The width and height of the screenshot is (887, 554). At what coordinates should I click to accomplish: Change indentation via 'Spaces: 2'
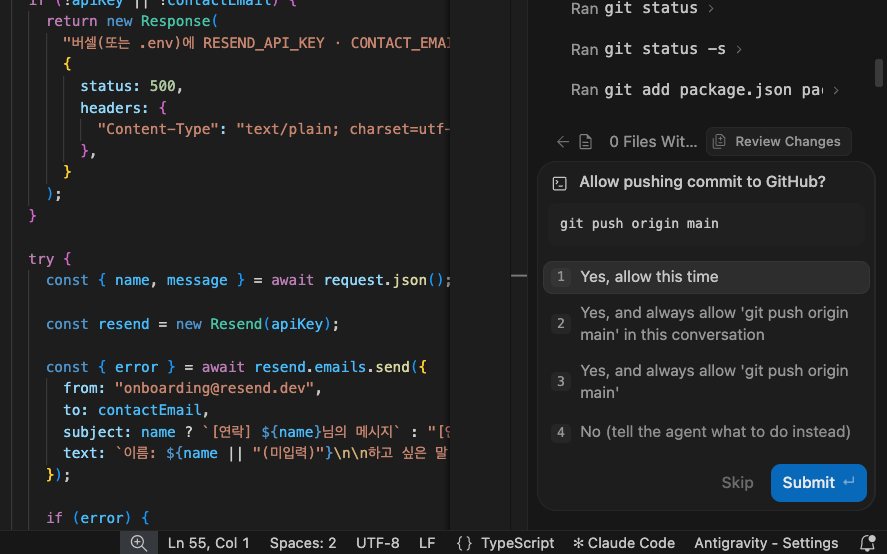coord(303,543)
